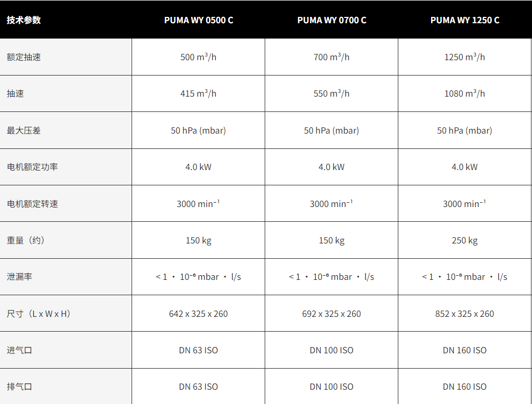Select the 进气口 row label
Screen dimensions: 532x404
20,350
